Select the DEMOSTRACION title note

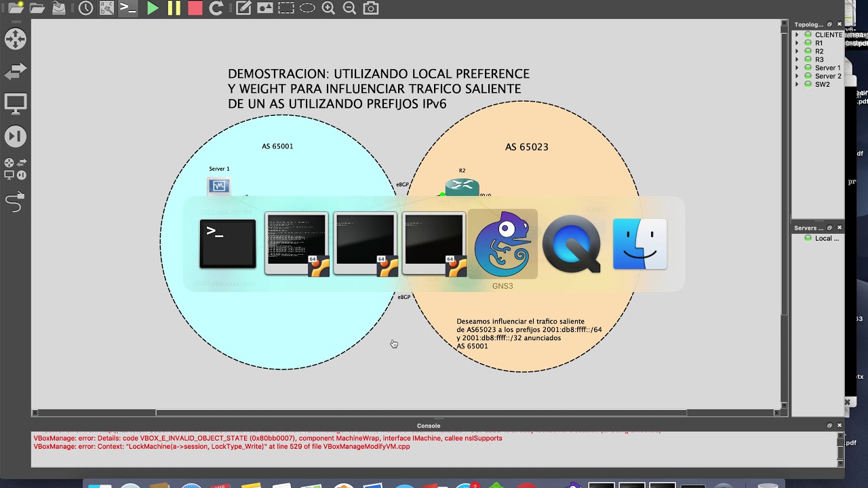point(378,89)
